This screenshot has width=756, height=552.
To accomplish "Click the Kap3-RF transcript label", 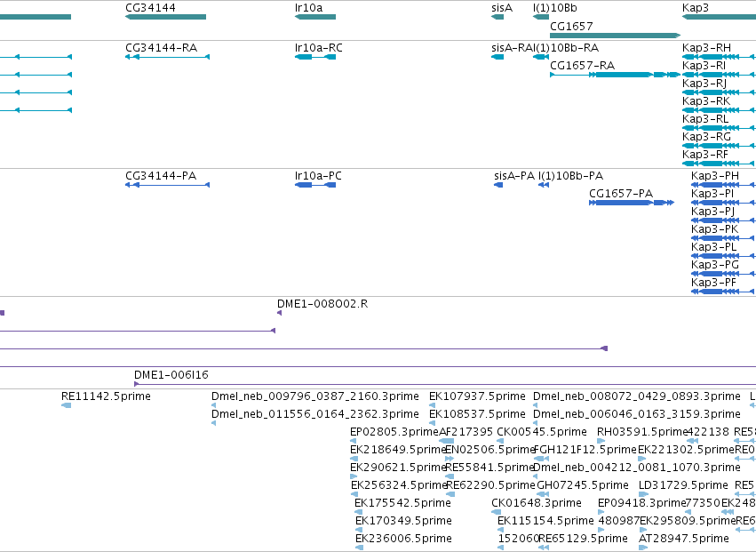I will point(704,155).
